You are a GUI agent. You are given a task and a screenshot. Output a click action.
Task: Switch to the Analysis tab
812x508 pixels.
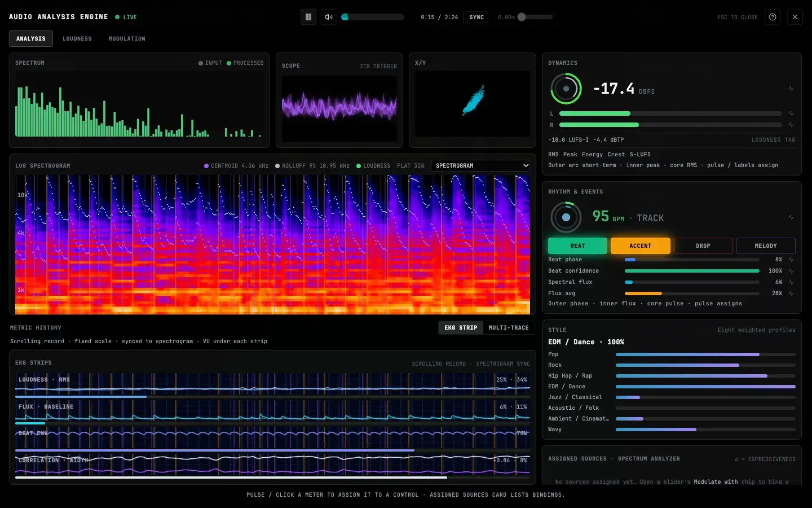pos(31,38)
